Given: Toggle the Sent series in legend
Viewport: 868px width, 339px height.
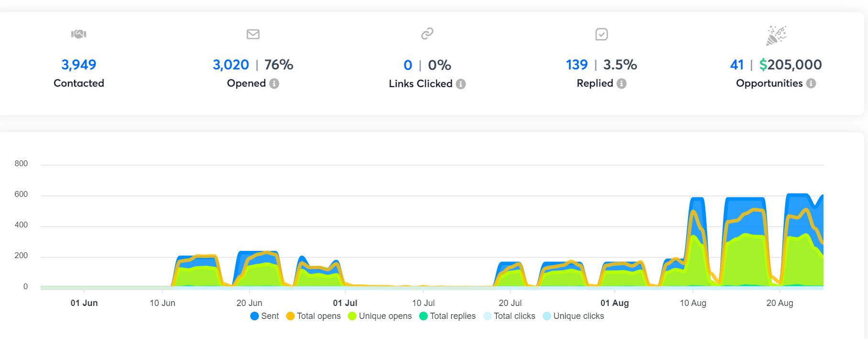Looking at the screenshot, I should [x=265, y=316].
